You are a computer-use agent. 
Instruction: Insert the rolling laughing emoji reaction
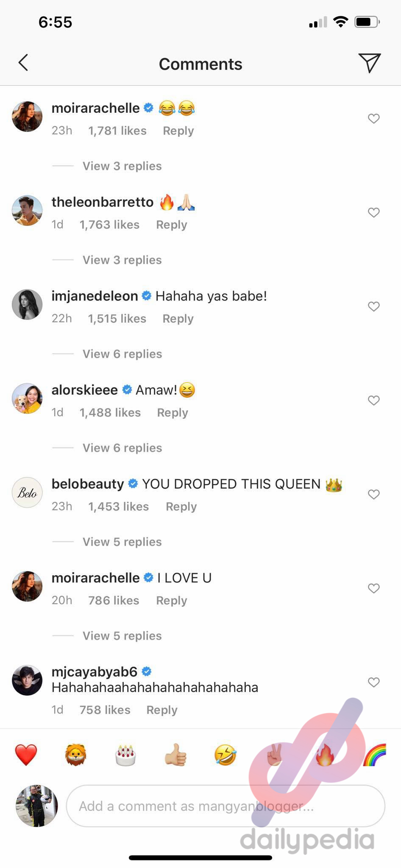(225, 755)
